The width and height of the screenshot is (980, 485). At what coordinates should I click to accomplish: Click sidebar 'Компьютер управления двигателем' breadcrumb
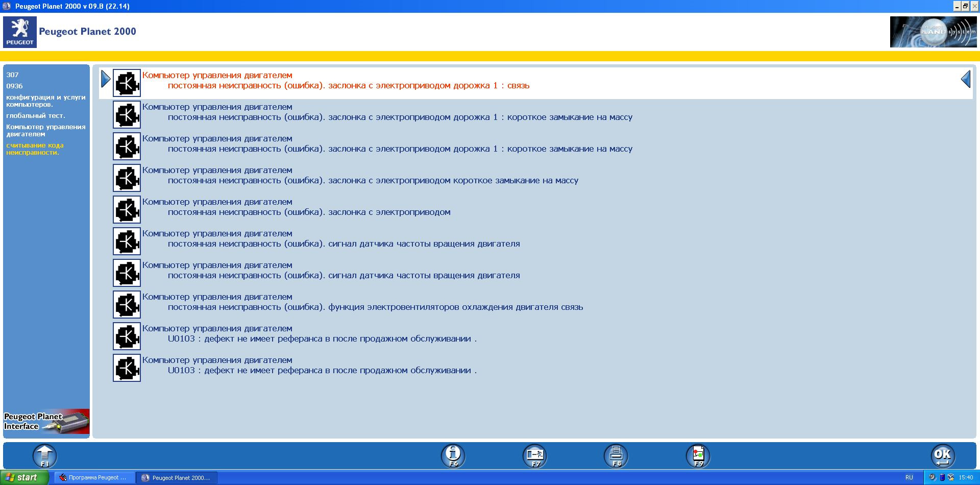pos(46,130)
